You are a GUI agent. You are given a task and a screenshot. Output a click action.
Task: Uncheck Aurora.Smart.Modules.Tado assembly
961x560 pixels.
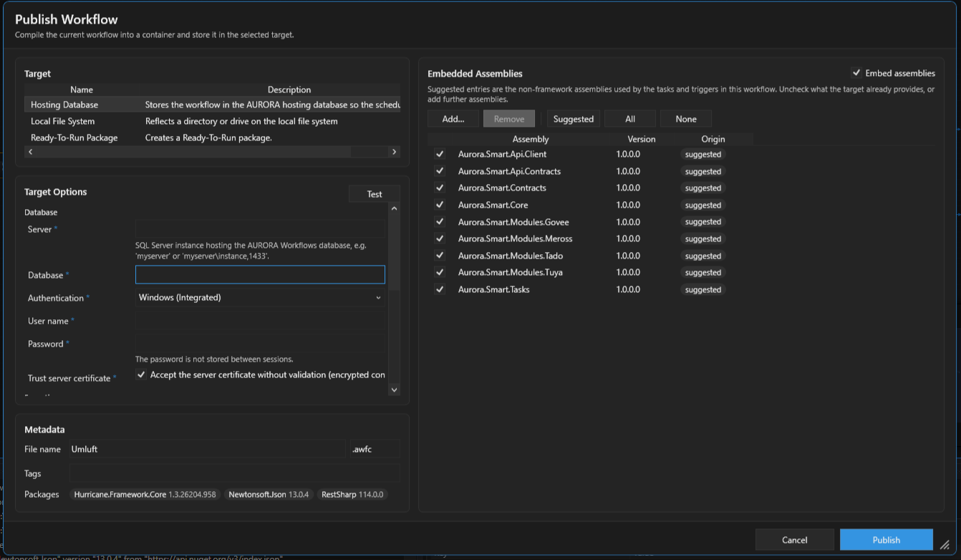tap(440, 256)
